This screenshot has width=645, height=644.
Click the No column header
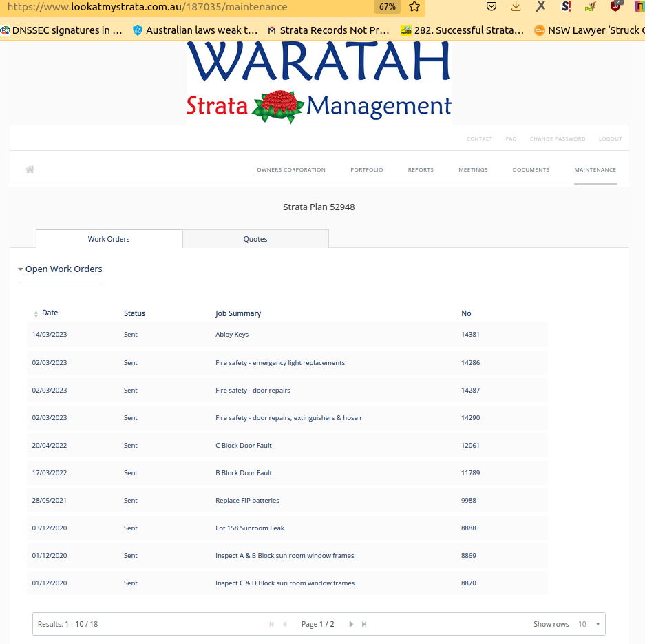[466, 313]
